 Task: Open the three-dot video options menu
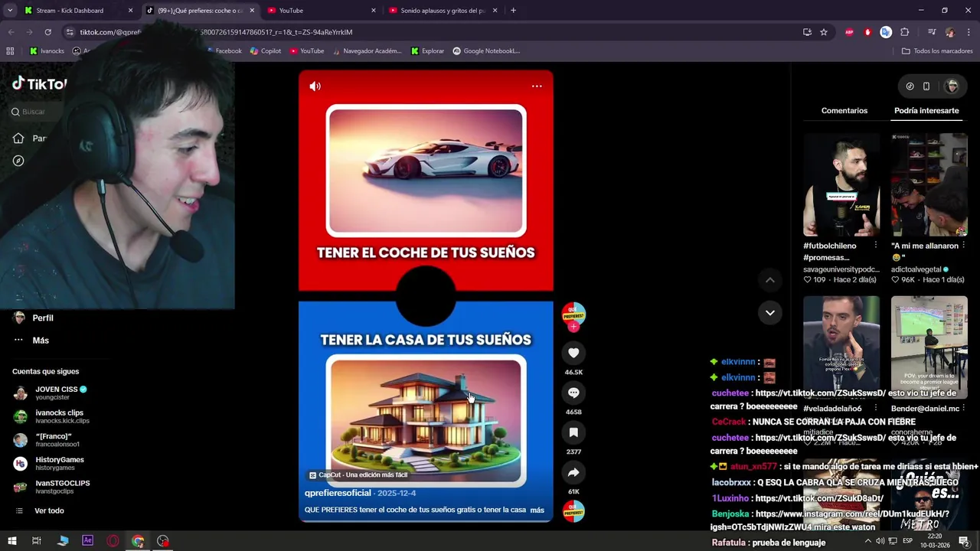[537, 86]
